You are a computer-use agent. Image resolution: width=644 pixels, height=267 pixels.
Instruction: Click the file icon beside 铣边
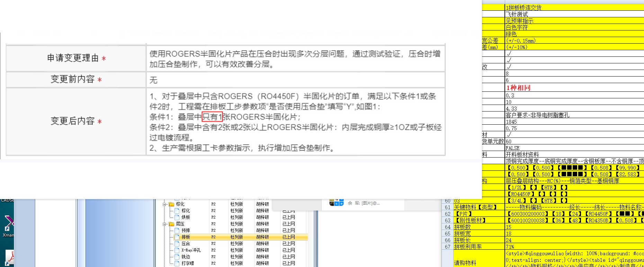pyautogui.click(x=177, y=257)
